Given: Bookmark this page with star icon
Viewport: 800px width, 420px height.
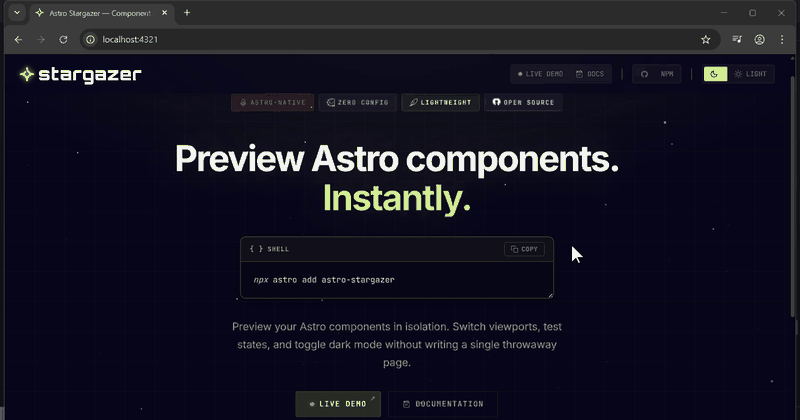Looking at the screenshot, I should 706,39.
